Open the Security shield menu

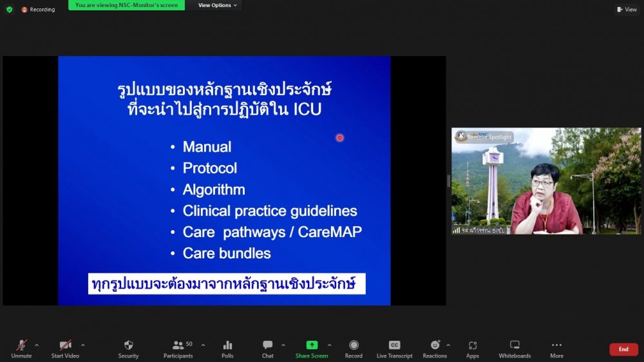(x=128, y=348)
